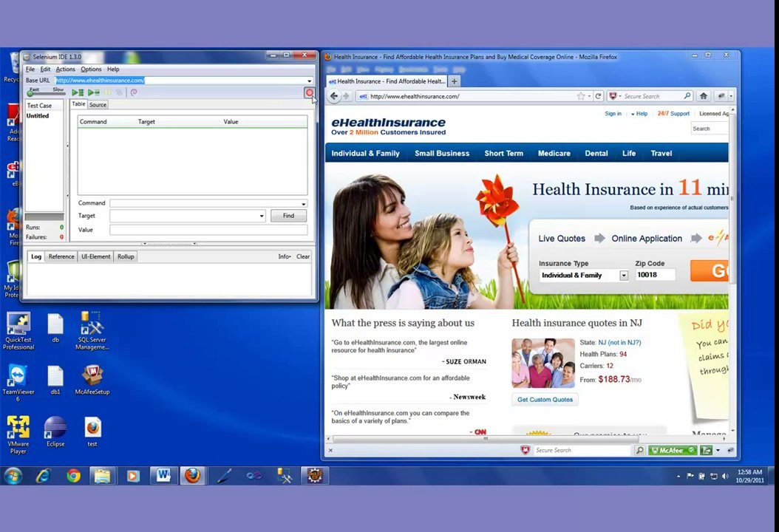
Task: Open bookmark star dropdown arrow in URL bar
Action: [x=589, y=96]
